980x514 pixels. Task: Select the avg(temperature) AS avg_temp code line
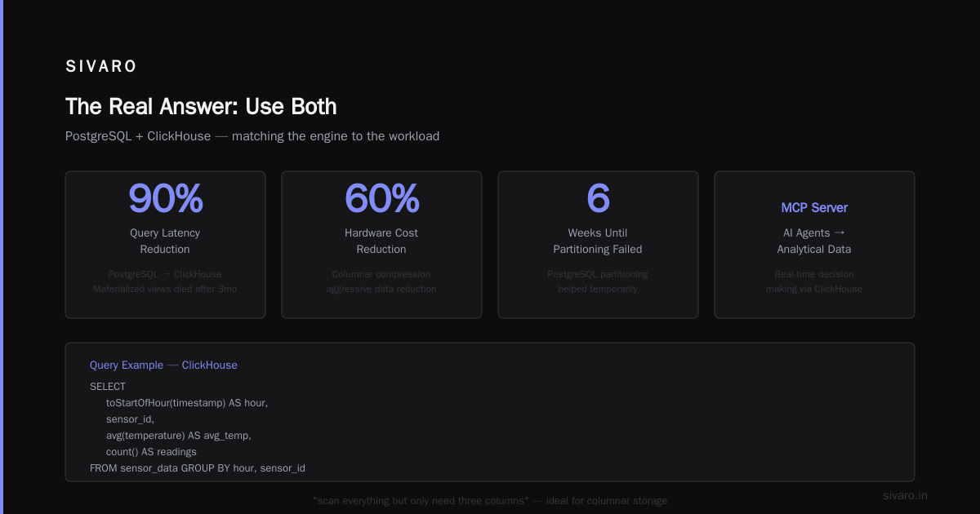click(x=179, y=436)
